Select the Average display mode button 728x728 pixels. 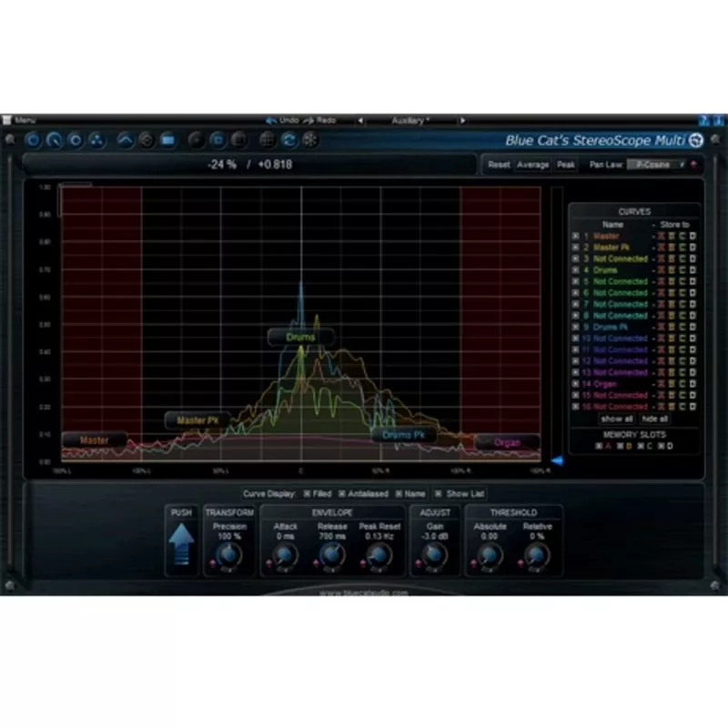tap(532, 165)
